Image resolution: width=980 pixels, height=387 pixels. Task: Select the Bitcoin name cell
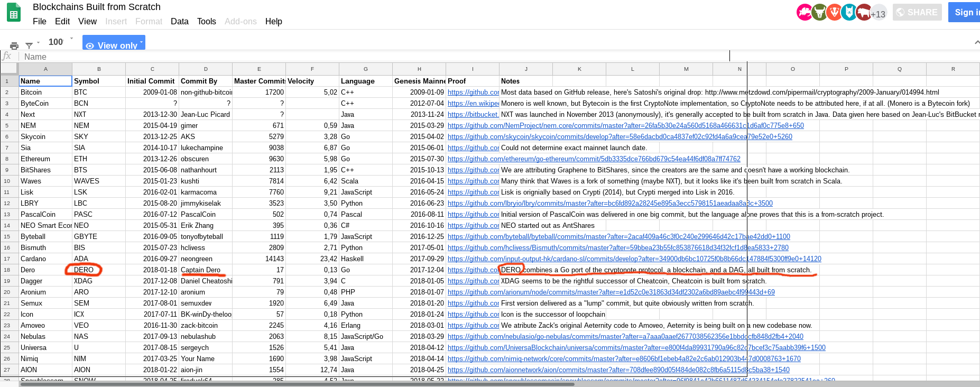click(x=45, y=92)
